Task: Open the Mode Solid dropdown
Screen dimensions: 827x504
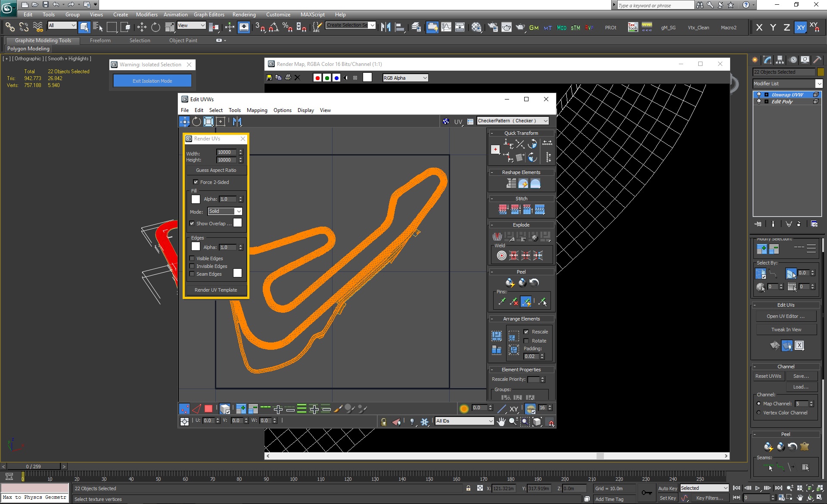Action: click(x=225, y=212)
